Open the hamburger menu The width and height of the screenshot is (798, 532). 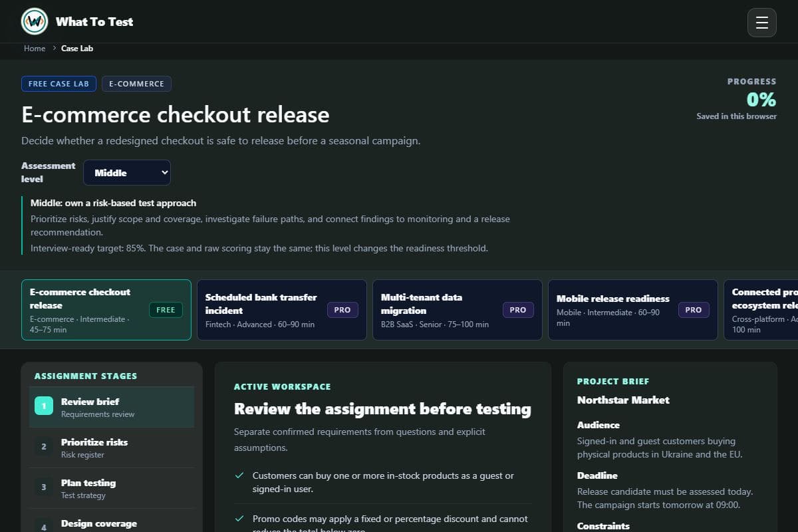[x=762, y=23]
